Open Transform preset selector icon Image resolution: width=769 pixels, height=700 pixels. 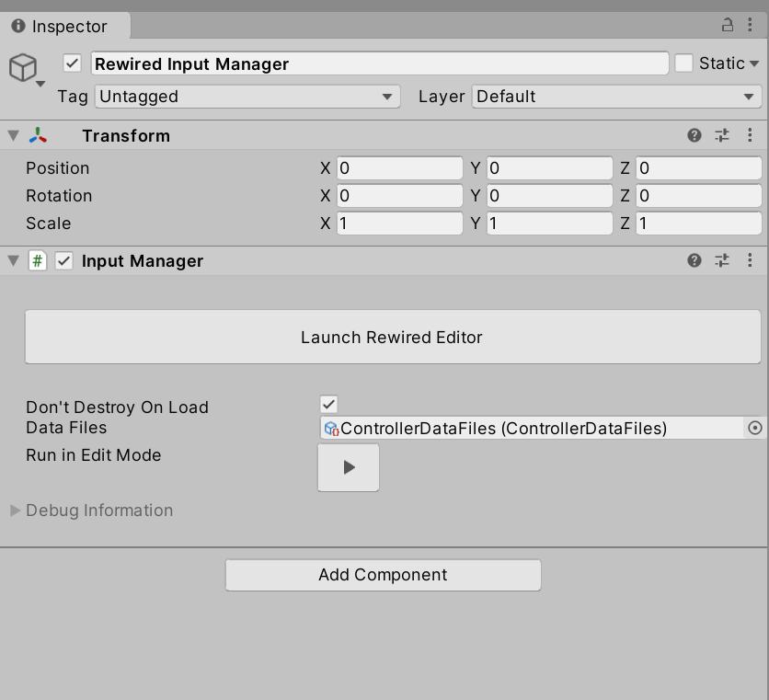pyautogui.click(x=722, y=135)
